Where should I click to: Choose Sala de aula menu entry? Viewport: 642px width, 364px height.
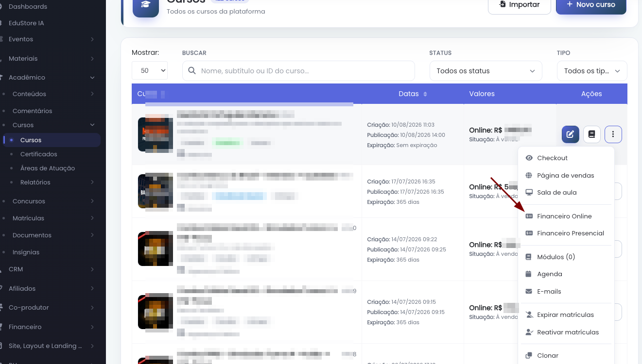pyautogui.click(x=566, y=193)
